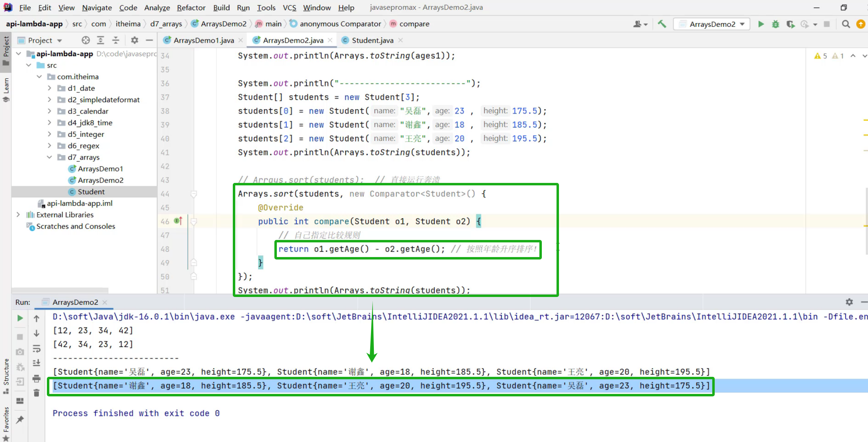Open Search Everywhere magnifier icon

pos(846,24)
